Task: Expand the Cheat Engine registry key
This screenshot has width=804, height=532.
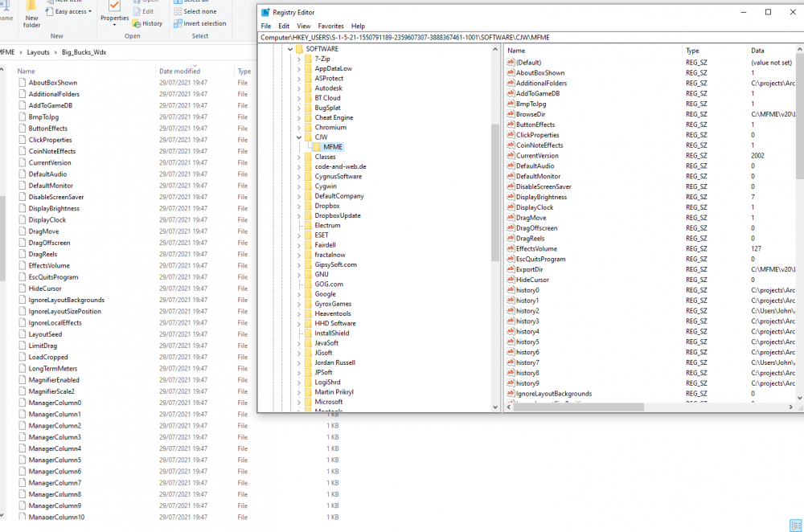Action: click(x=299, y=118)
